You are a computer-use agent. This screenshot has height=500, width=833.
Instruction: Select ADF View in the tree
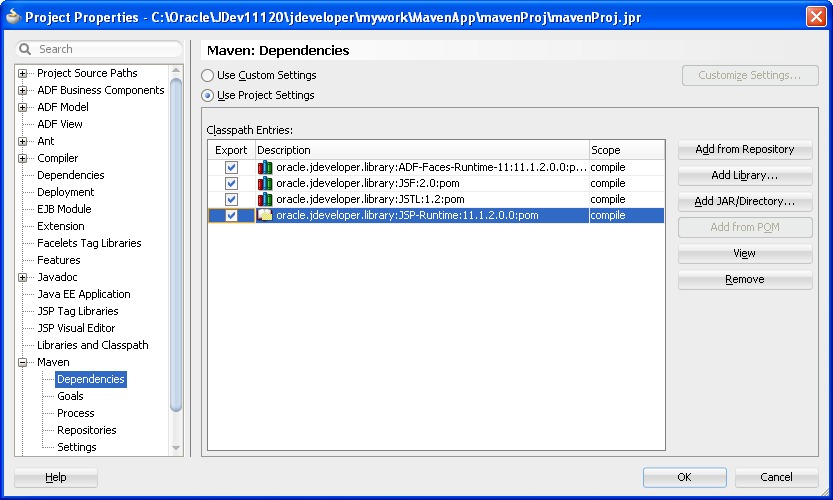[x=60, y=124]
